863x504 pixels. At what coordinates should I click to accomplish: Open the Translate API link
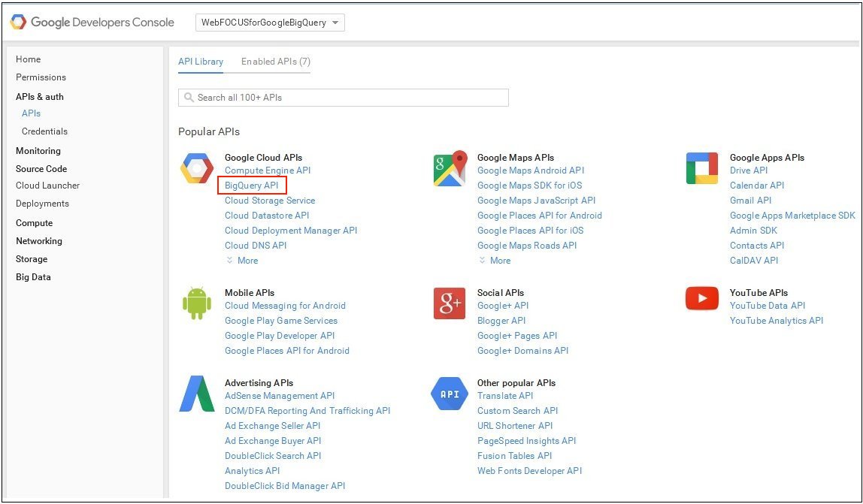tap(505, 396)
